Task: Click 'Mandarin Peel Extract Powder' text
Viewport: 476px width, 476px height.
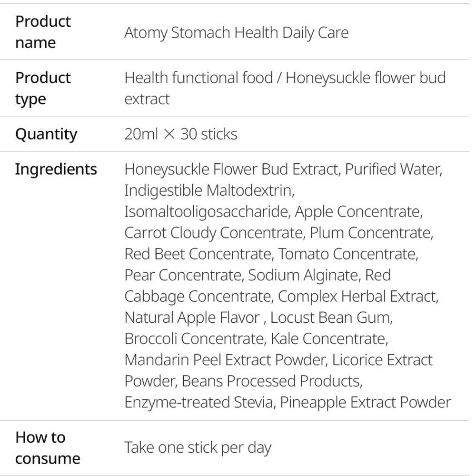Action: 225,360
